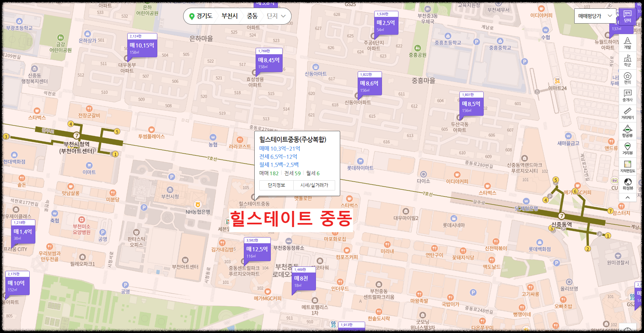The width and height of the screenshot is (644, 333).
Task: Click the 중흥공원 park icon
Action: [x=418, y=48]
